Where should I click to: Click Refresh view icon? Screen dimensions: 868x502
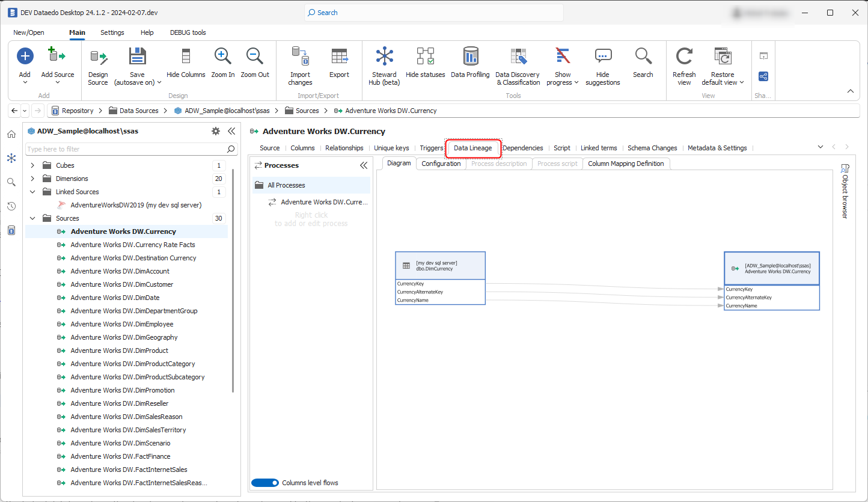coord(684,57)
